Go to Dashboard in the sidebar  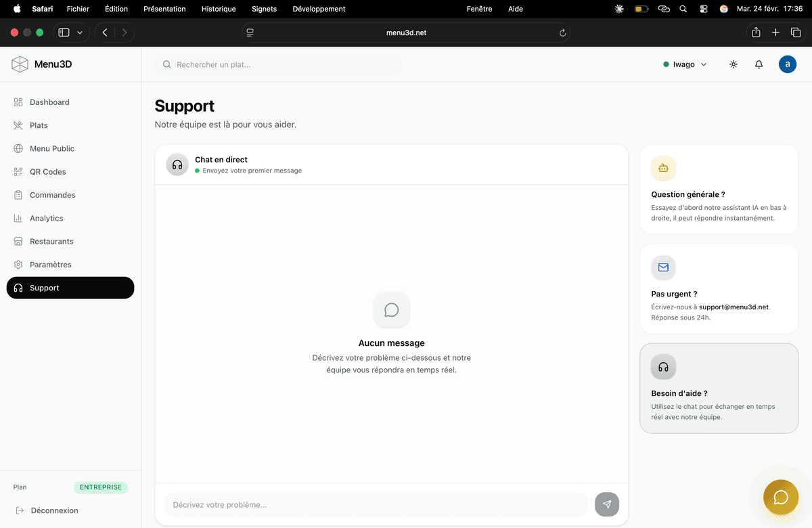49,102
